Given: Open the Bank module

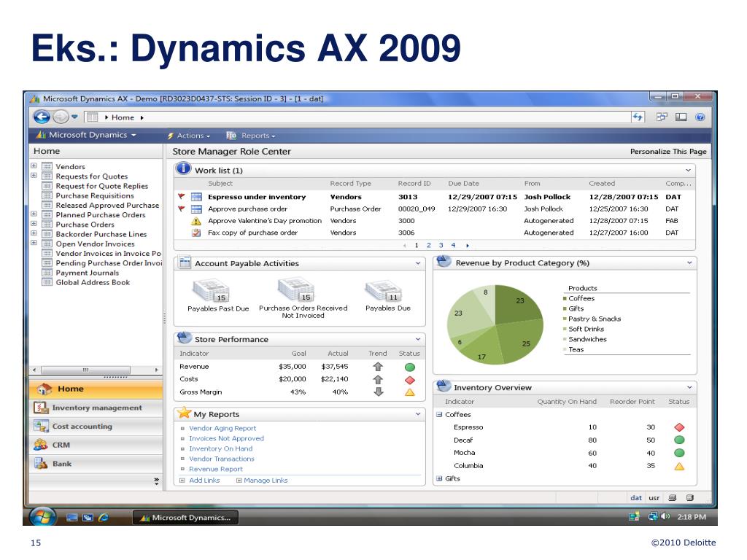Looking at the screenshot, I should tap(96, 464).
